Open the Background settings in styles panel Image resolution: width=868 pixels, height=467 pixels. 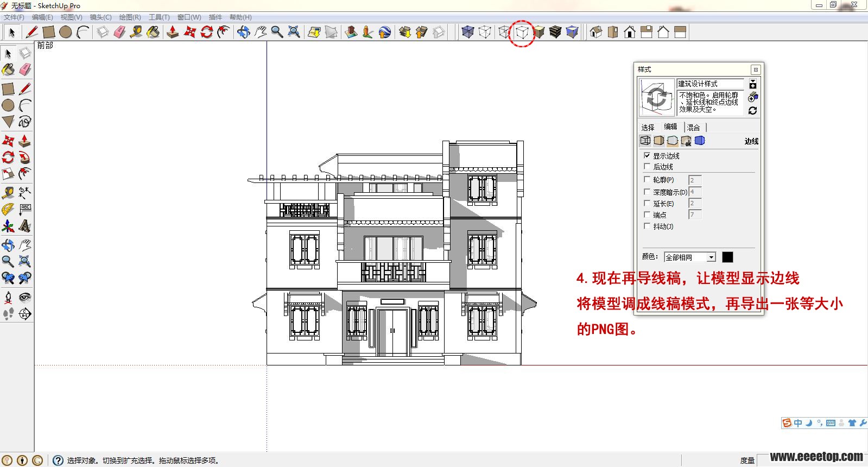point(673,141)
